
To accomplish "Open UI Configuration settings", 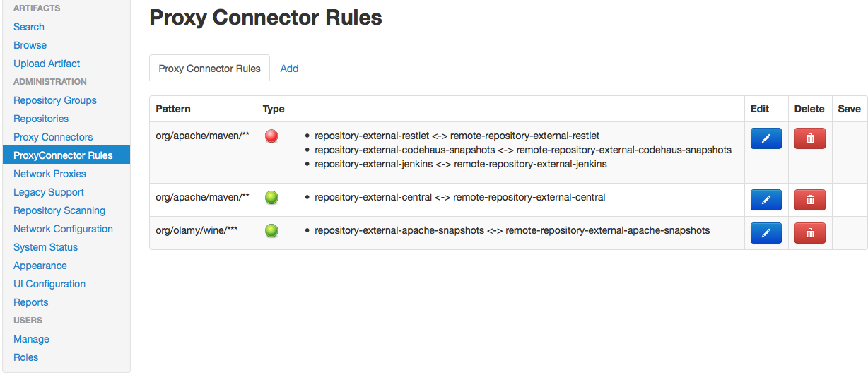I will tap(49, 284).
